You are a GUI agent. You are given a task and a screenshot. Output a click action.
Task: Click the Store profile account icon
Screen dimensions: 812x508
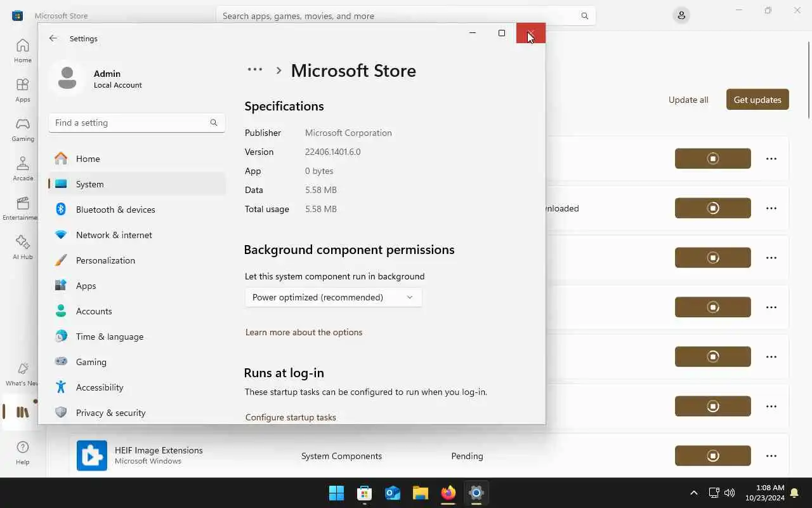[x=681, y=15]
